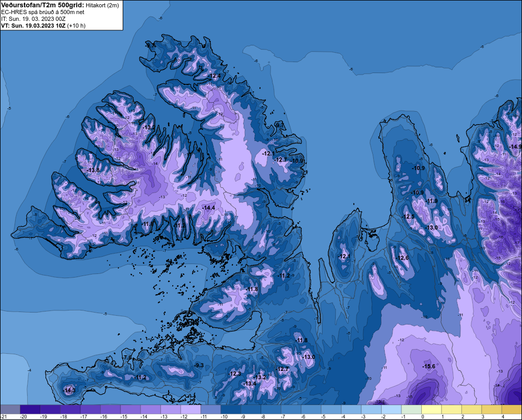522x420 pixels.
Task: Click the -16 label on the color scale
Action: click(103, 417)
